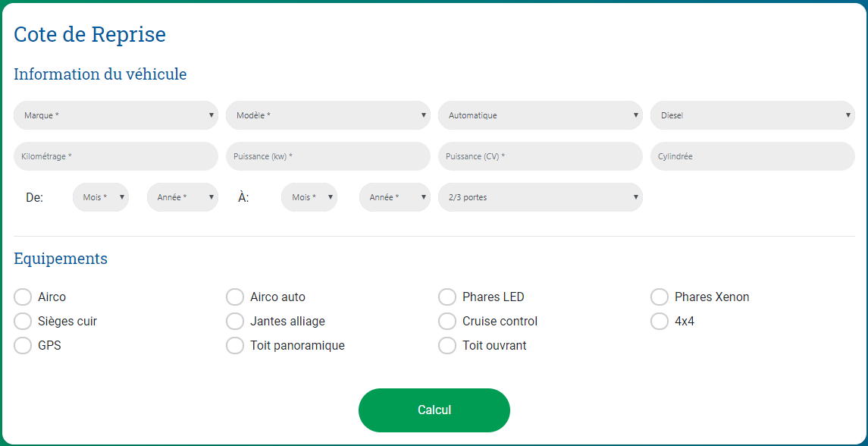Enable the Toit panoramique option
This screenshot has height=446, width=868.
pos(235,346)
